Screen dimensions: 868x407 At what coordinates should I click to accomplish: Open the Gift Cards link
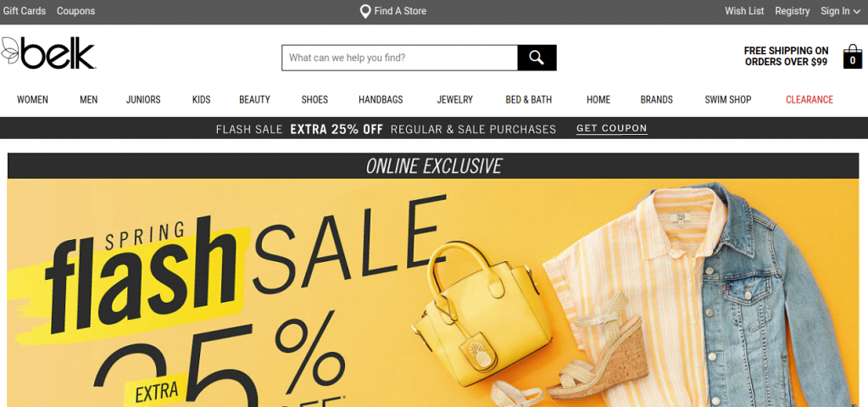(x=25, y=11)
